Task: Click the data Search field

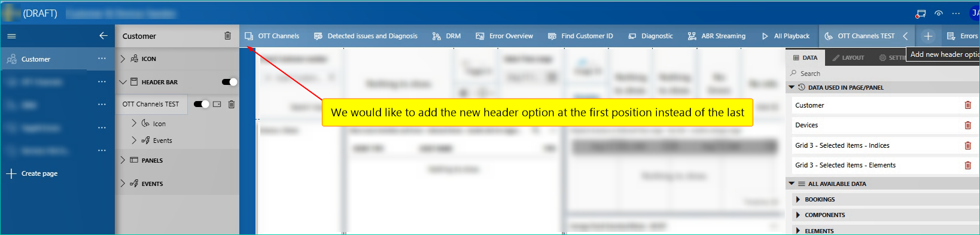Action: click(882, 74)
